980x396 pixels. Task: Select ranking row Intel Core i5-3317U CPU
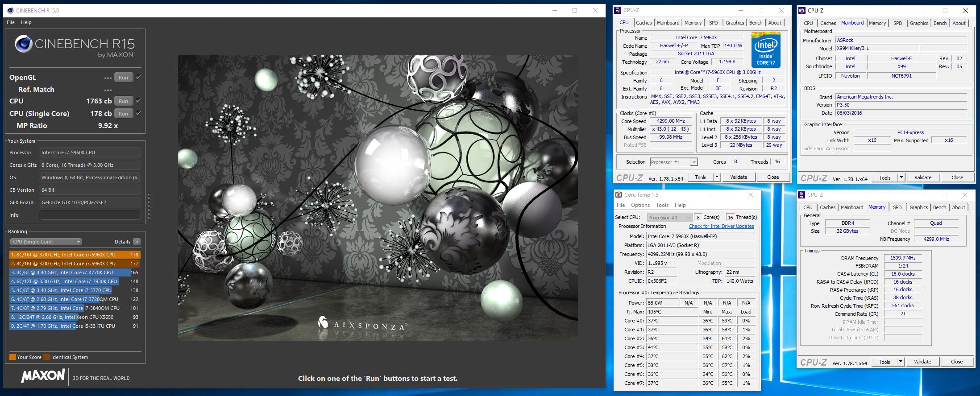click(75, 326)
